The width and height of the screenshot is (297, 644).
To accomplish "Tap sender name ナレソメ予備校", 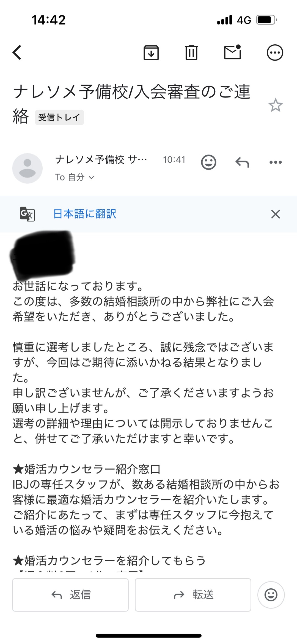I will [x=101, y=159].
